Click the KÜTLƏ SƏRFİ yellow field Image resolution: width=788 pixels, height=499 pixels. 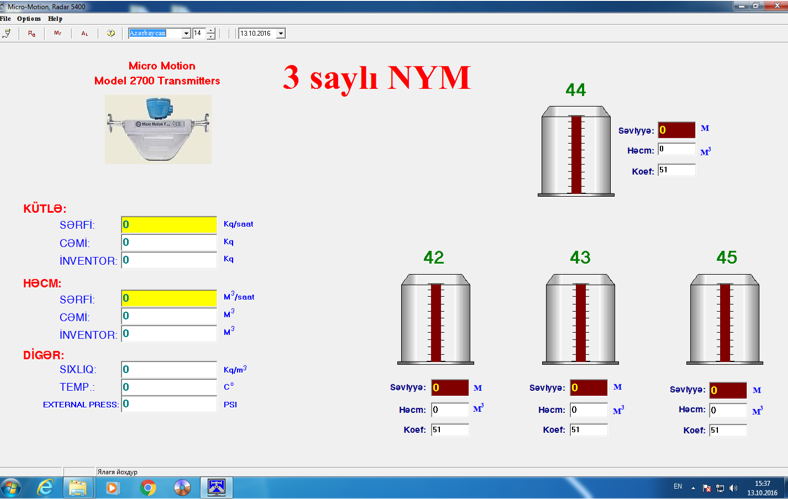point(169,225)
